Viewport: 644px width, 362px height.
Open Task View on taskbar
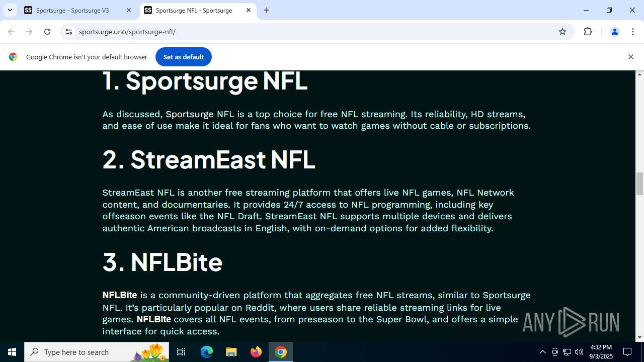click(181, 352)
